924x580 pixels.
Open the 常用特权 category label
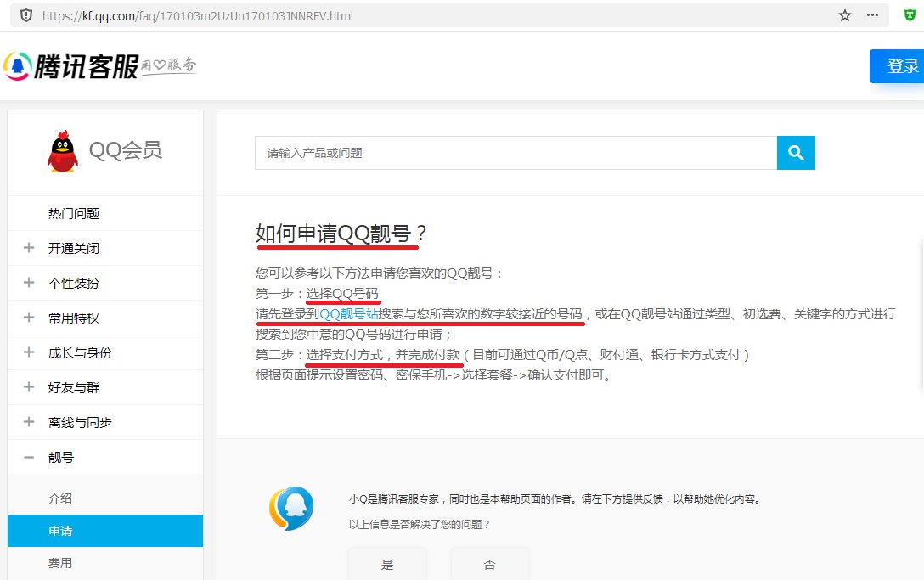click(x=74, y=318)
